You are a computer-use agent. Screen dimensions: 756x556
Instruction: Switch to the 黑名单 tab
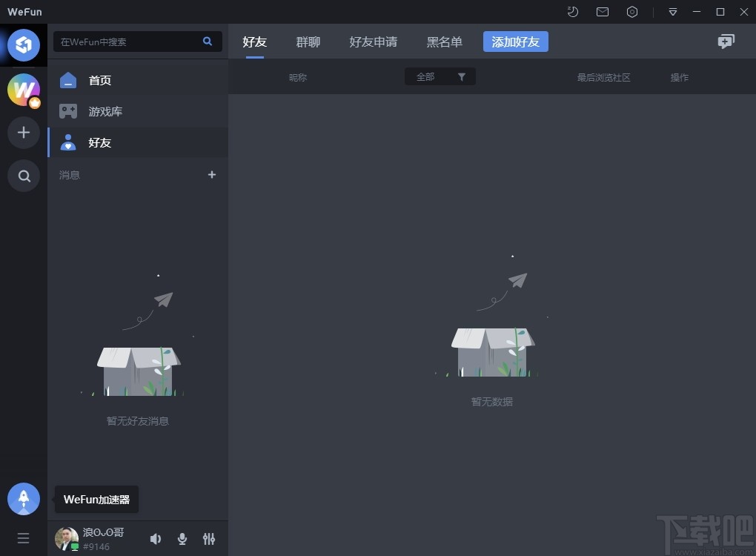[x=443, y=42]
